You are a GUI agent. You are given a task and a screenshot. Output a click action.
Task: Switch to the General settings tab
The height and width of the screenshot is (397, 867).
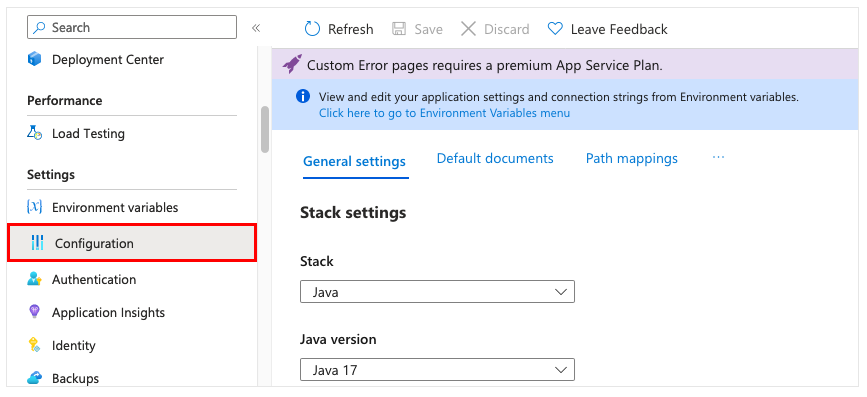tap(354, 161)
